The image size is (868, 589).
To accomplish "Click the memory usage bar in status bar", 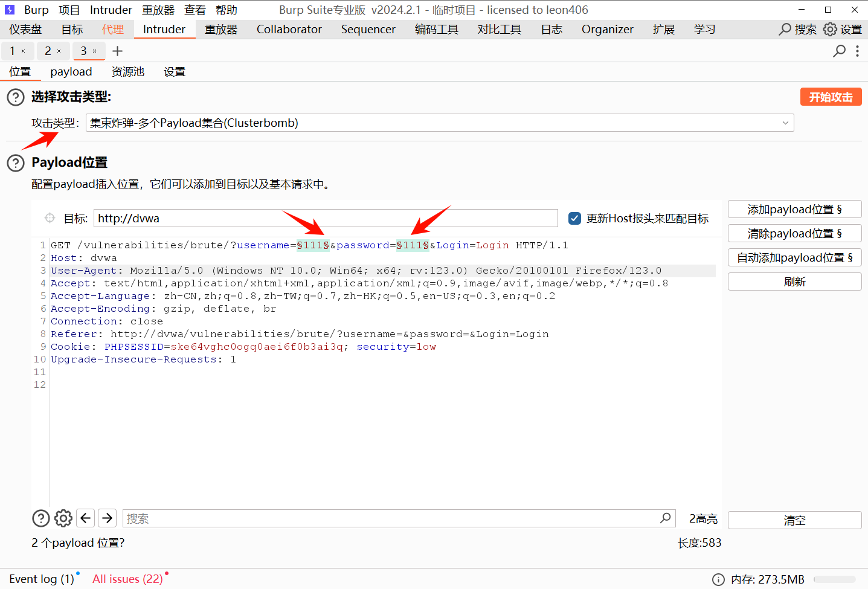I will (x=834, y=579).
